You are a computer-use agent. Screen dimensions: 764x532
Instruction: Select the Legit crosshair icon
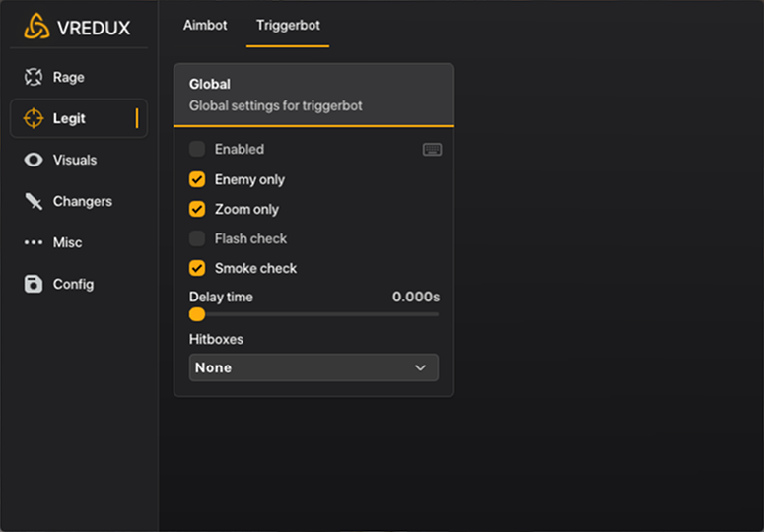35,118
